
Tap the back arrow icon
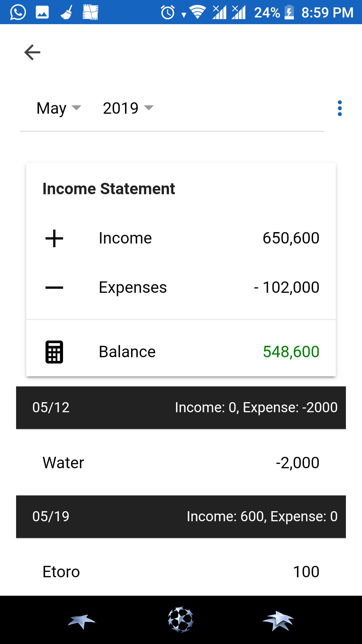(x=32, y=52)
